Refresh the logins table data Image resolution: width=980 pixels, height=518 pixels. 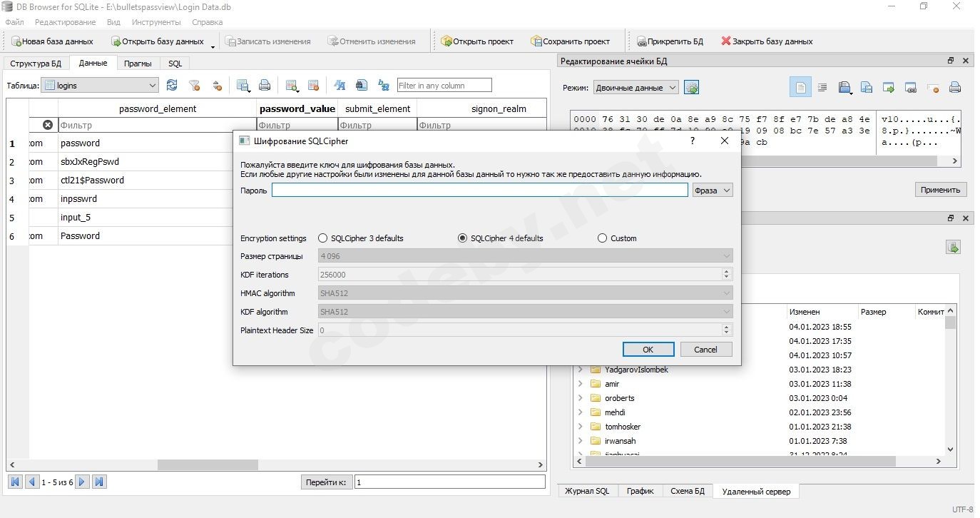(172, 86)
